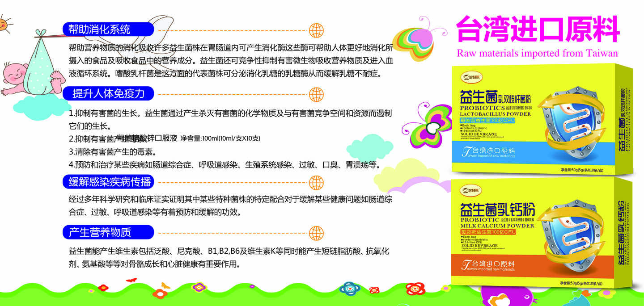Viewport: 644px width, 306px height.
Task: Click the globe icon beside 提升人体免疫力
Action: tap(316, 94)
